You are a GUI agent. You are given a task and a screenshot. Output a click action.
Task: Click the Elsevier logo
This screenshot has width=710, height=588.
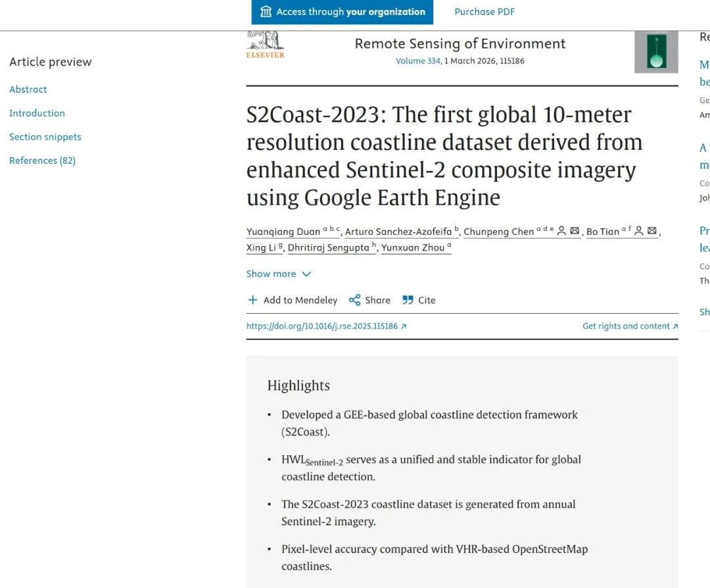tap(266, 45)
